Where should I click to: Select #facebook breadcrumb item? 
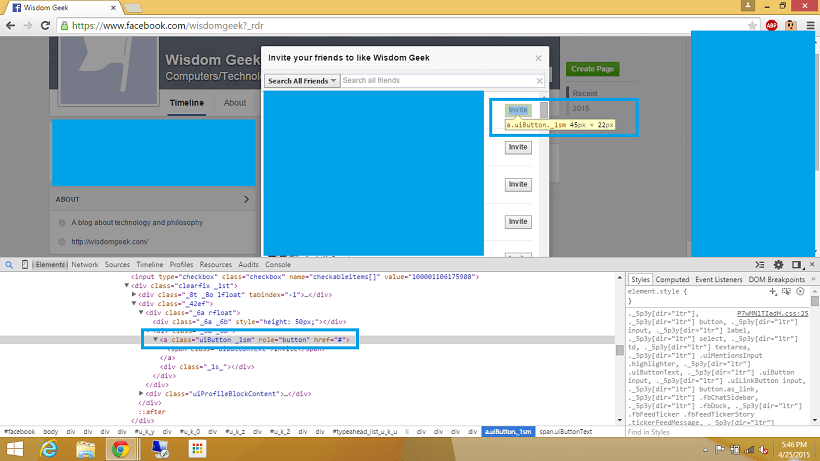click(x=19, y=432)
